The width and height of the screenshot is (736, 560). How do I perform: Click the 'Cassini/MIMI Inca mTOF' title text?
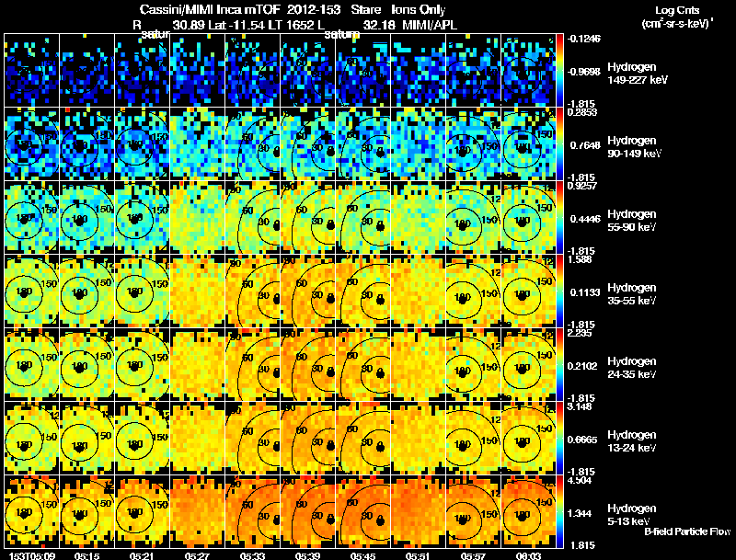210,9
